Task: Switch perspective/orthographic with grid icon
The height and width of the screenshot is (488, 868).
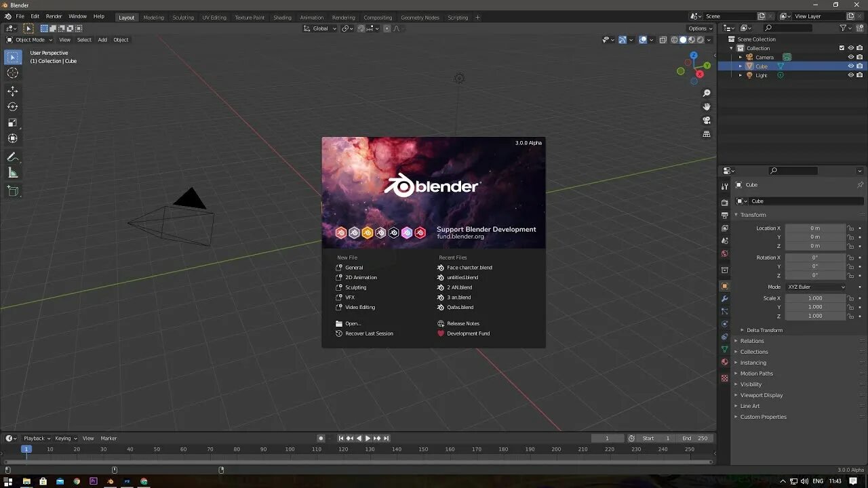Action: pos(706,134)
